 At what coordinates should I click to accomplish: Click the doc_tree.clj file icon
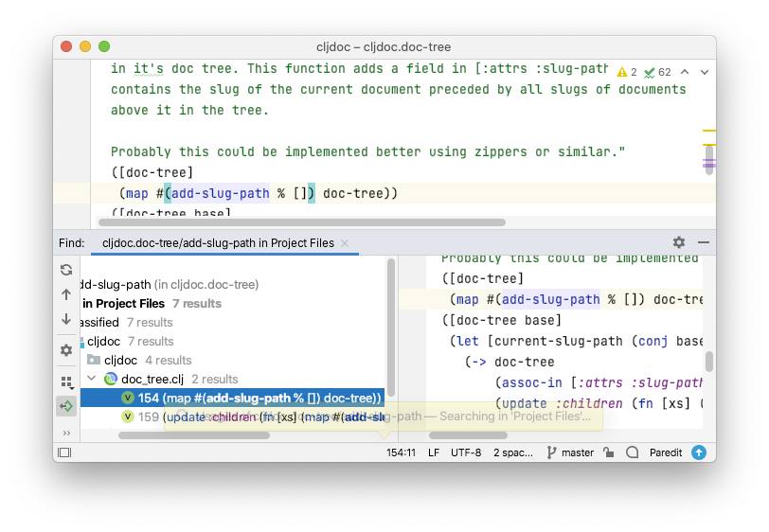(111, 379)
